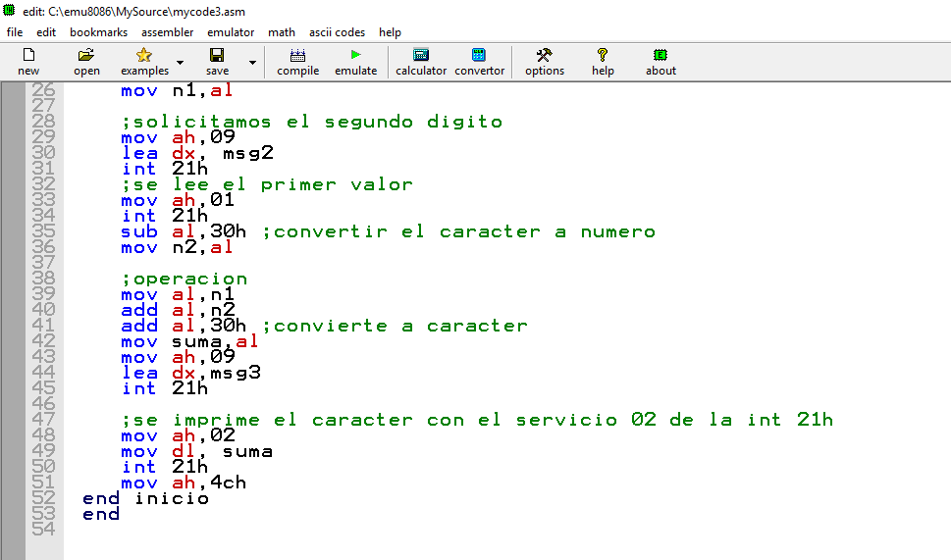951x560 pixels.
Task: Open the ascii codes menu
Action: pos(338,32)
